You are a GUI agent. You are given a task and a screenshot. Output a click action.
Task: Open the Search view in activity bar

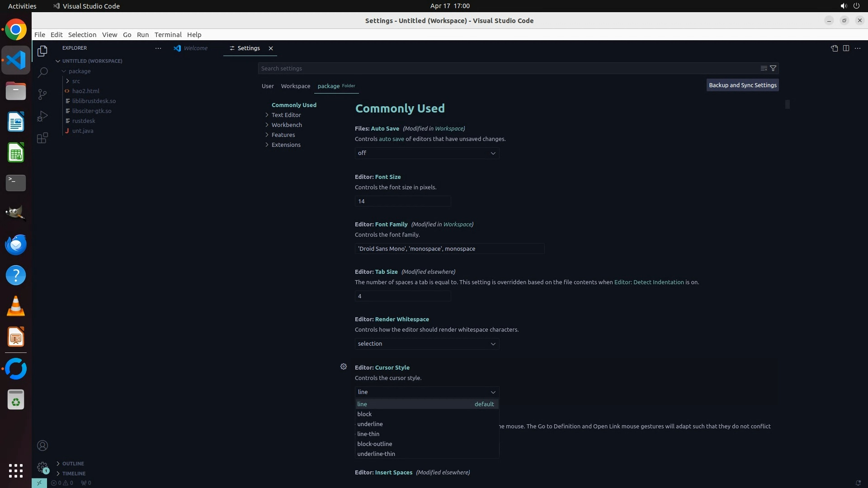tap(42, 72)
